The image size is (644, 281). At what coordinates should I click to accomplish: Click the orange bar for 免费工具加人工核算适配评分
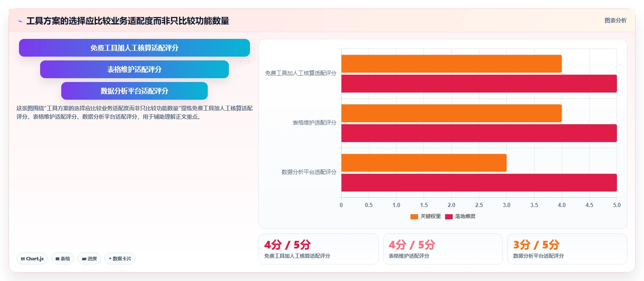[x=451, y=64]
